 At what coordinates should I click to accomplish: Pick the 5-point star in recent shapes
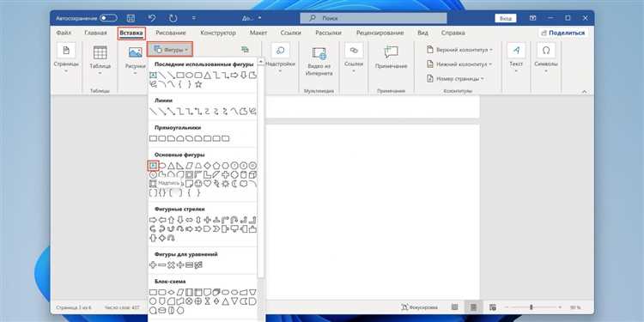coord(198,84)
